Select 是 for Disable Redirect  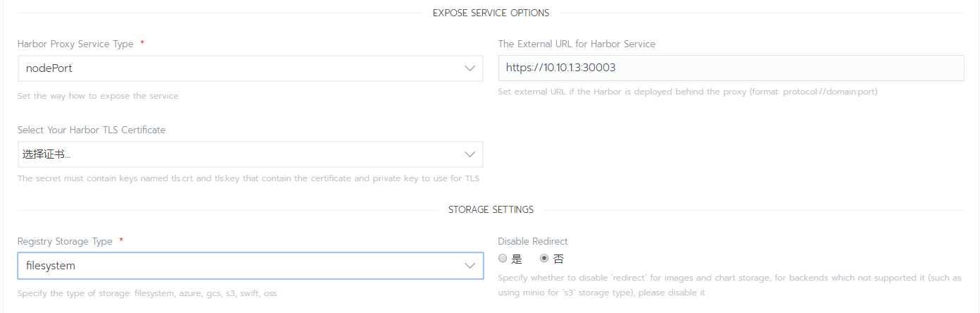503,259
